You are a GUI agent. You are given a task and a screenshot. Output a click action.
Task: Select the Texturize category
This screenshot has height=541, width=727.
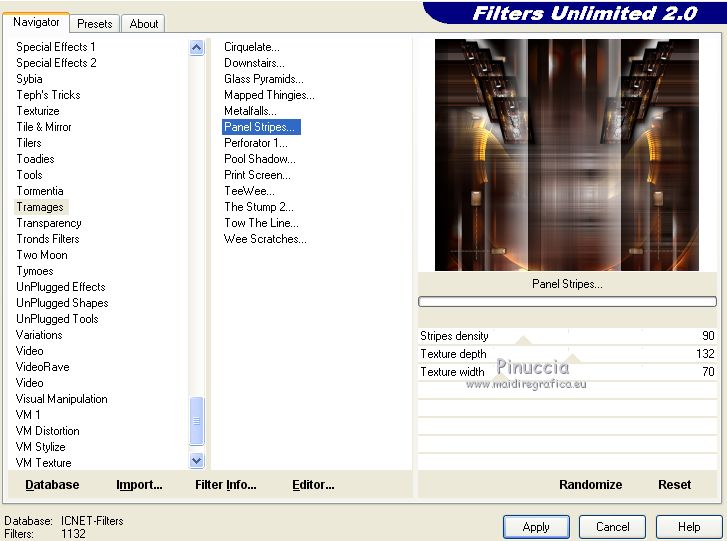38,111
